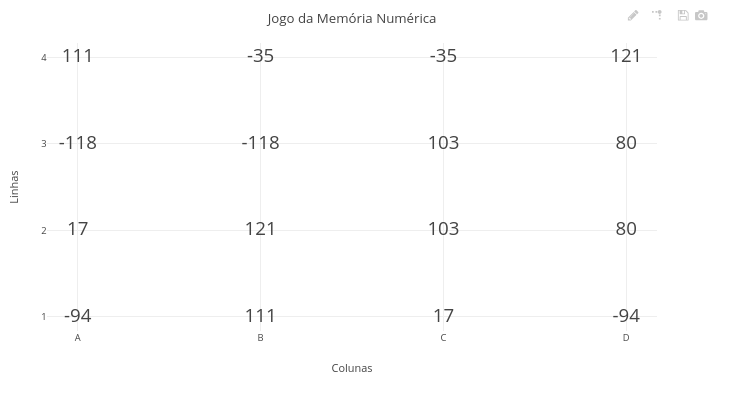Pick card 121 in column D row 4

(x=626, y=56)
